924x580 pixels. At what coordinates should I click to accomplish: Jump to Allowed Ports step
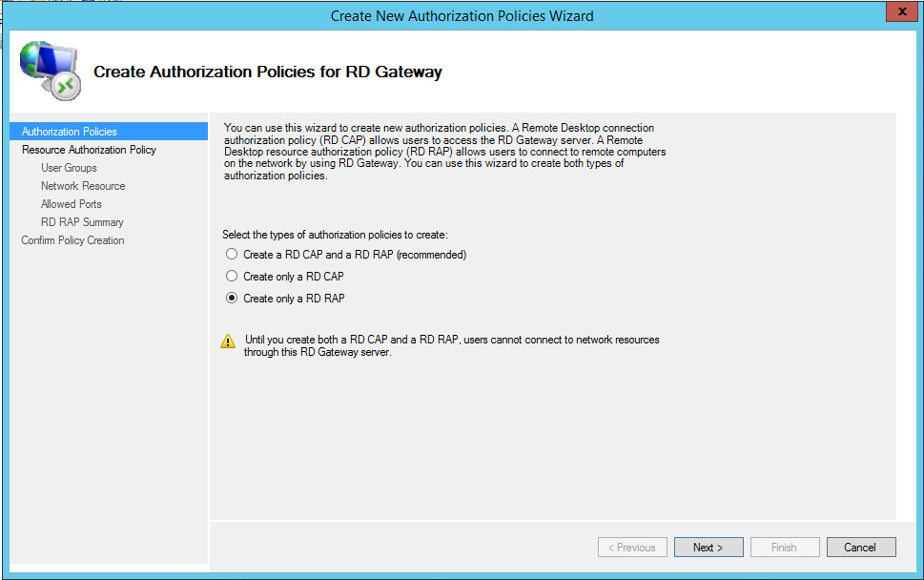point(71,204)
